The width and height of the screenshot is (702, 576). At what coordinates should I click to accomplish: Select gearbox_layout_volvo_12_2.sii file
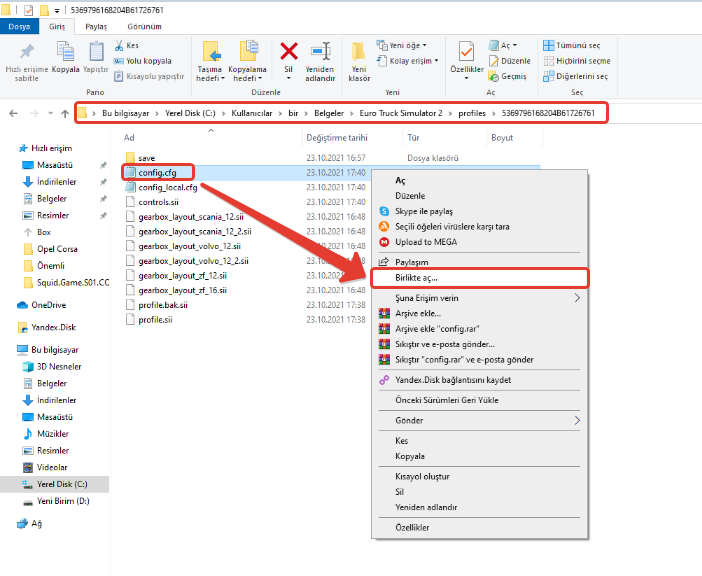point(193,261)
